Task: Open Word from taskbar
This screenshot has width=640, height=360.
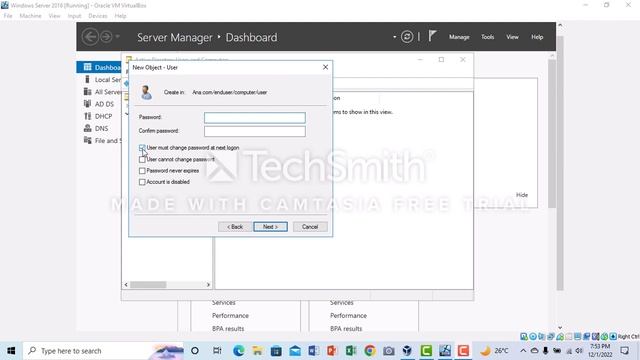Action: coord(313,351)
